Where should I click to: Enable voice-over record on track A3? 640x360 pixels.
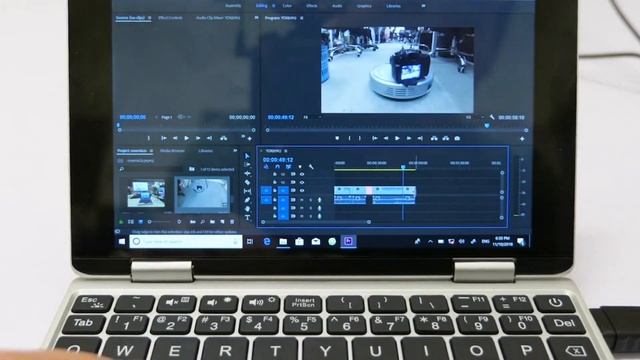(x=319, y=216)
